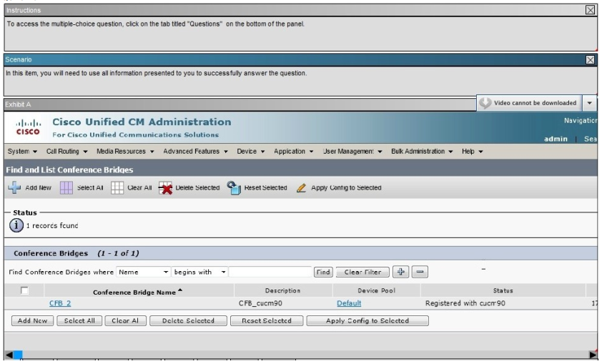Screen dimensions: 602x364
Task: Click the Clear Filter button
Action: 362,272
